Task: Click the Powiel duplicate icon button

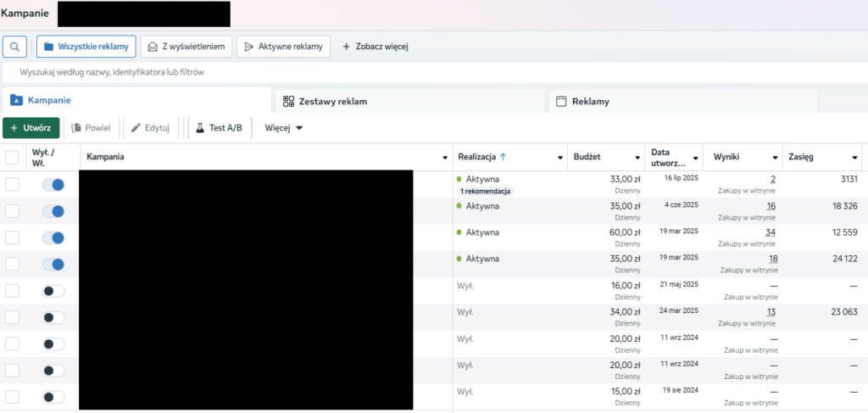Action: pos(92,128)
